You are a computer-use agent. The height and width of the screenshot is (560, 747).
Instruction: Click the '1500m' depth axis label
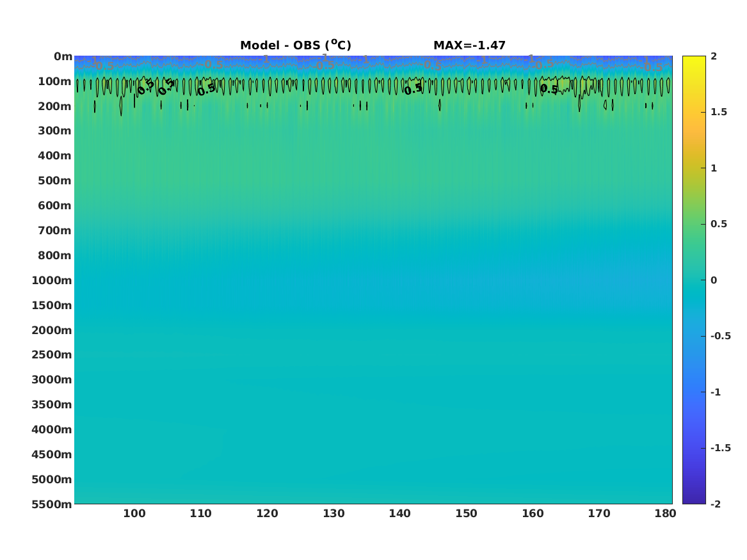pos(52,305)
